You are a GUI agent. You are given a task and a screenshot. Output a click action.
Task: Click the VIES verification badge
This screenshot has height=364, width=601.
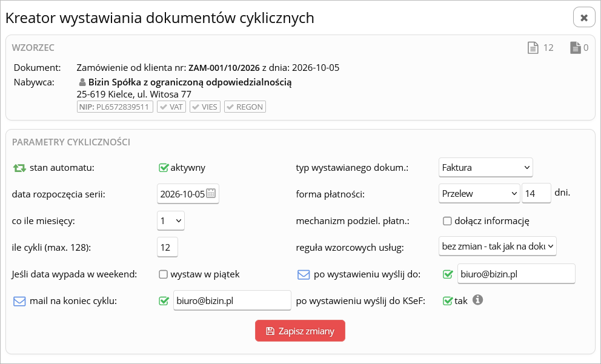tap(205, 107)
